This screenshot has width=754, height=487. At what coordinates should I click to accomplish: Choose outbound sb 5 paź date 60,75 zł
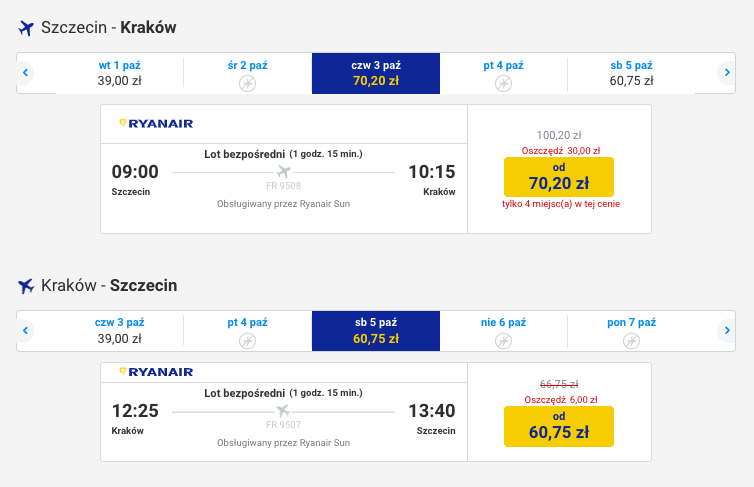point(631,73)
